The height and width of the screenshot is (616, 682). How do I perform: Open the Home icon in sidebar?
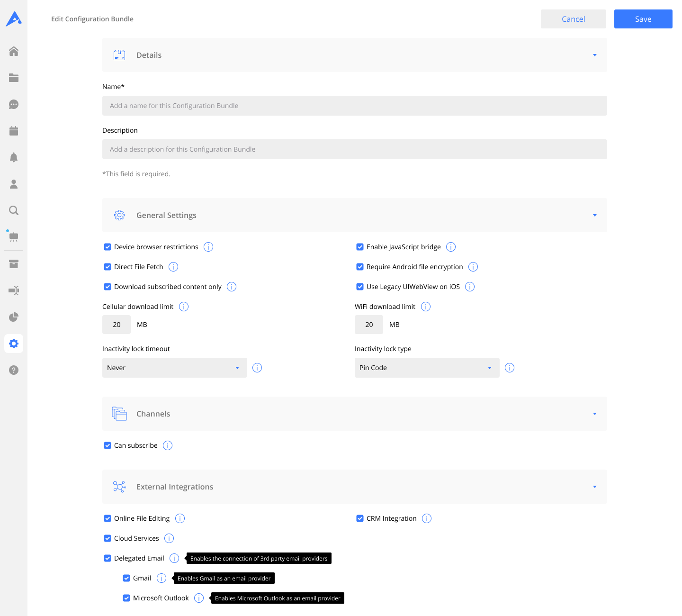coord(14,51)
